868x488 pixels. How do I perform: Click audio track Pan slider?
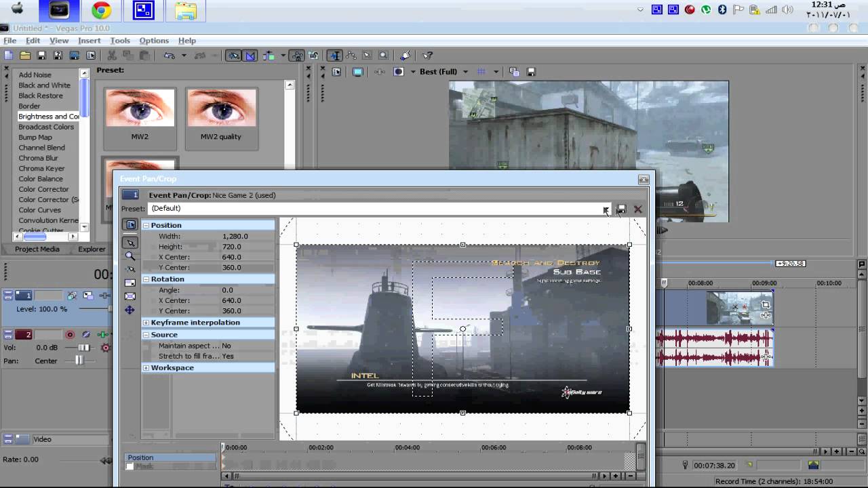(x=79, y=361)
